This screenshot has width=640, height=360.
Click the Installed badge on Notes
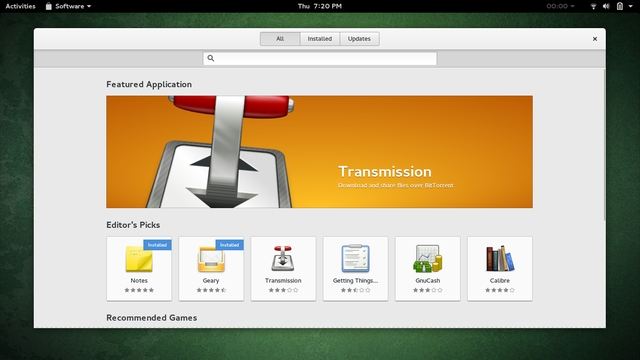(157, 245)
